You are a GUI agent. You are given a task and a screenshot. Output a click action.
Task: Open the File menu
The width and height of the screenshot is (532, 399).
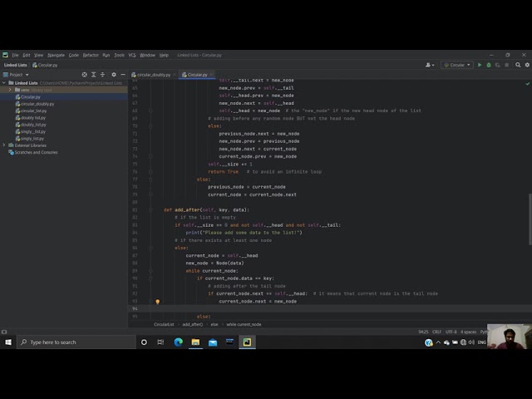click(15, 55)
